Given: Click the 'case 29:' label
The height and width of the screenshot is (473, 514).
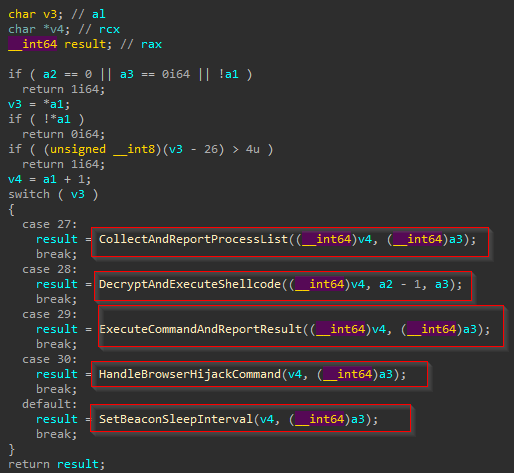Looking at the screenshot, I should 50,314.
